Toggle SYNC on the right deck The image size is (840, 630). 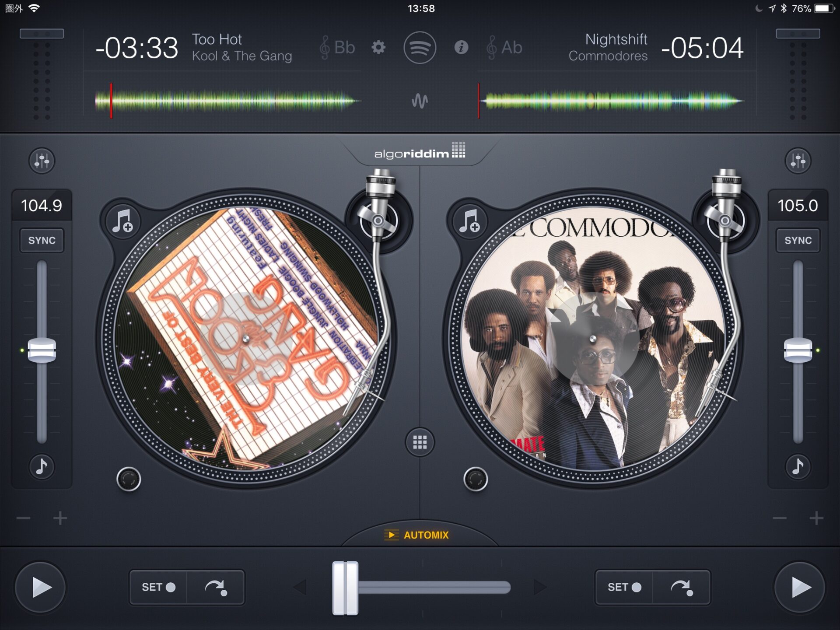click(798, 240)
